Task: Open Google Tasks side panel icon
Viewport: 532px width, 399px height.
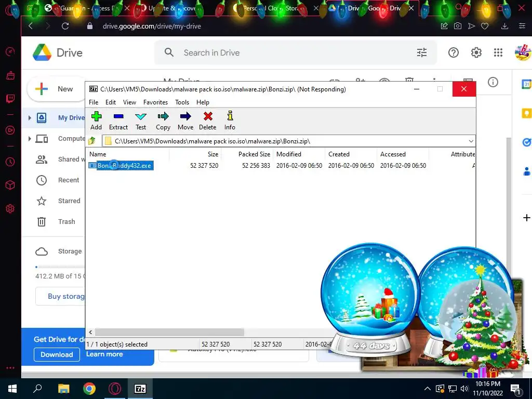Action: (x=526, y=142)
